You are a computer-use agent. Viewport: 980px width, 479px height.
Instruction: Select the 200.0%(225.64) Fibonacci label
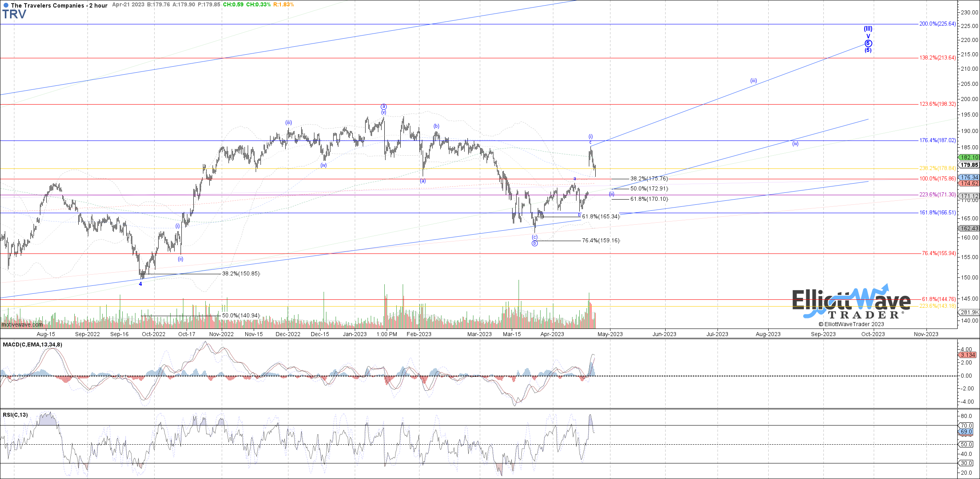(x=937, y=24)
